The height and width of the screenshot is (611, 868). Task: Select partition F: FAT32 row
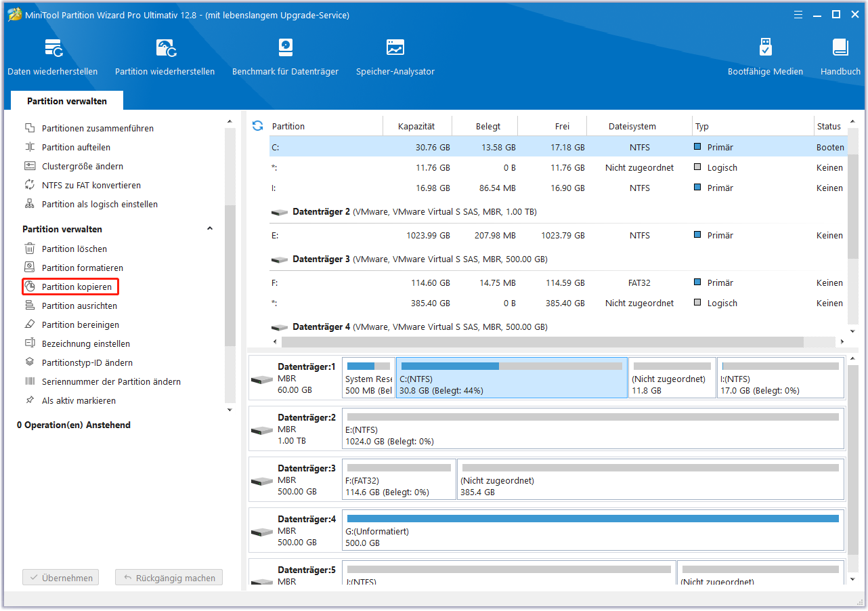(x=558, y=282)
